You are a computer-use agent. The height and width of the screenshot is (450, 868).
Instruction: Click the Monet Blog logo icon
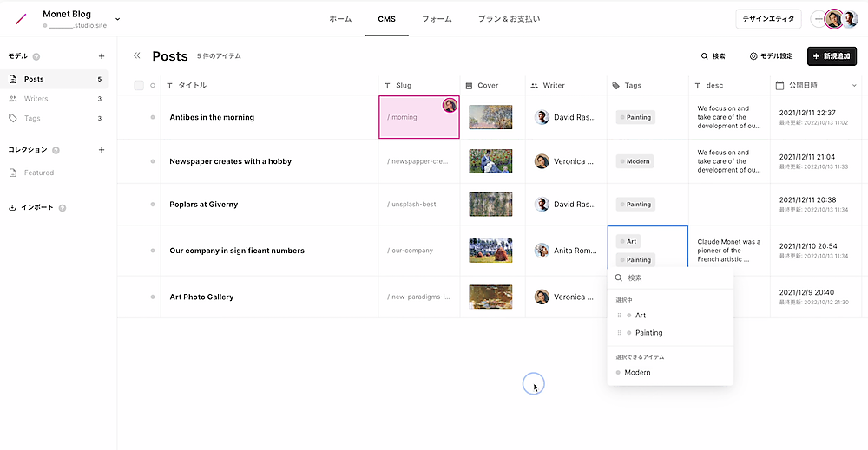pos(21,19)
